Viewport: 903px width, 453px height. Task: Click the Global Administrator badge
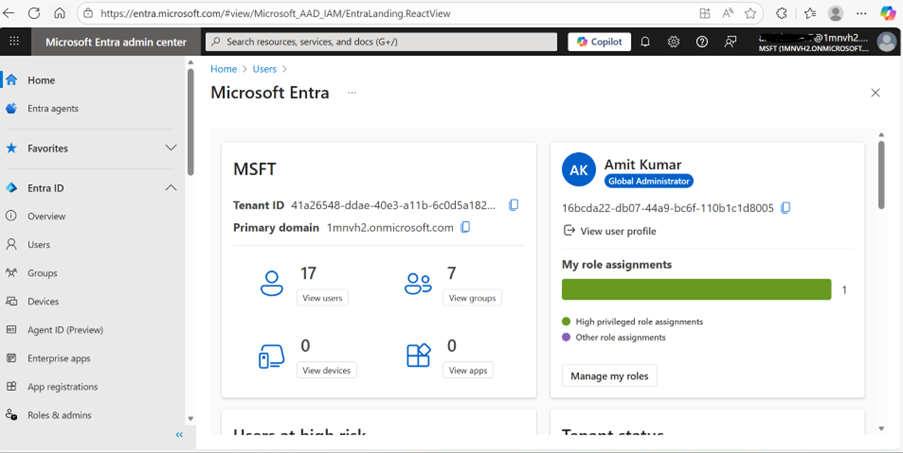point(648,181)
